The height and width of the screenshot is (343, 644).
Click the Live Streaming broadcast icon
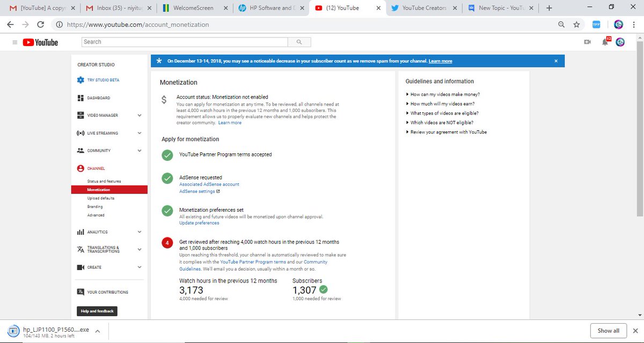click(80, 133)
